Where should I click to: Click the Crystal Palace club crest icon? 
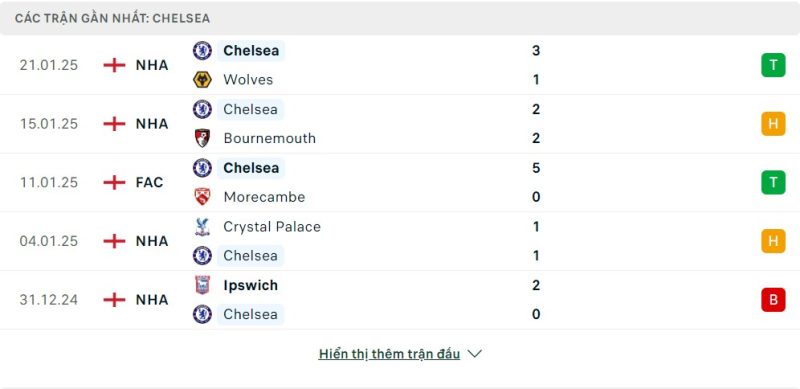point(203,227)
